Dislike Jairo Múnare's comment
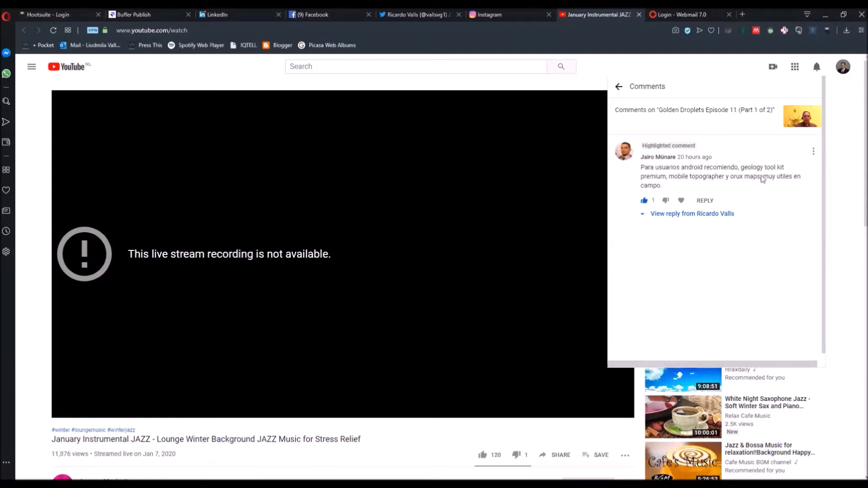The width and height of the screenshot is (868, 488). tap(665, 200)
